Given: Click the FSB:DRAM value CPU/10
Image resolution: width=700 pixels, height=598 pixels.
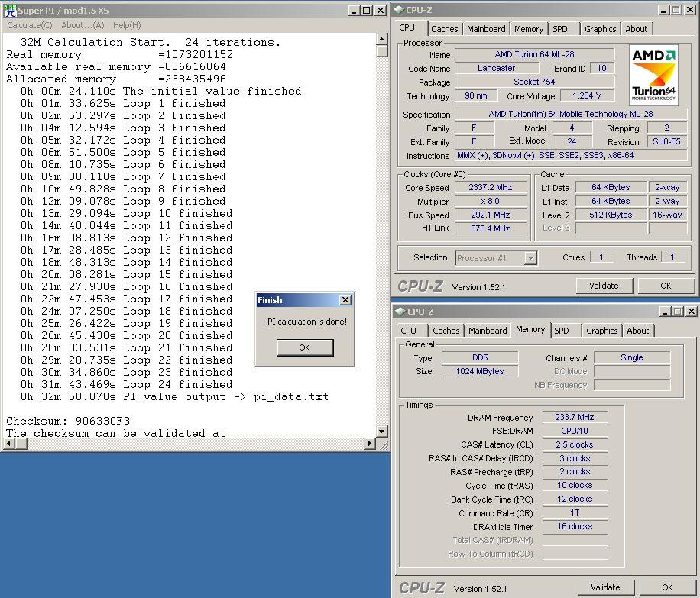Looking at the screenshot, I should click(x=575, y=431).
